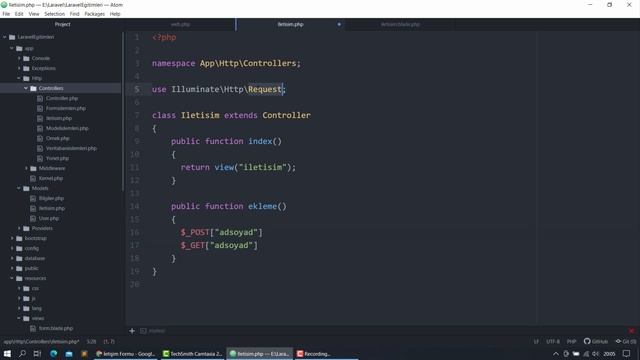This screenshot has width=640, height=360.
Task: Switch to the web.php editor tab
Action: coord(180,24)
